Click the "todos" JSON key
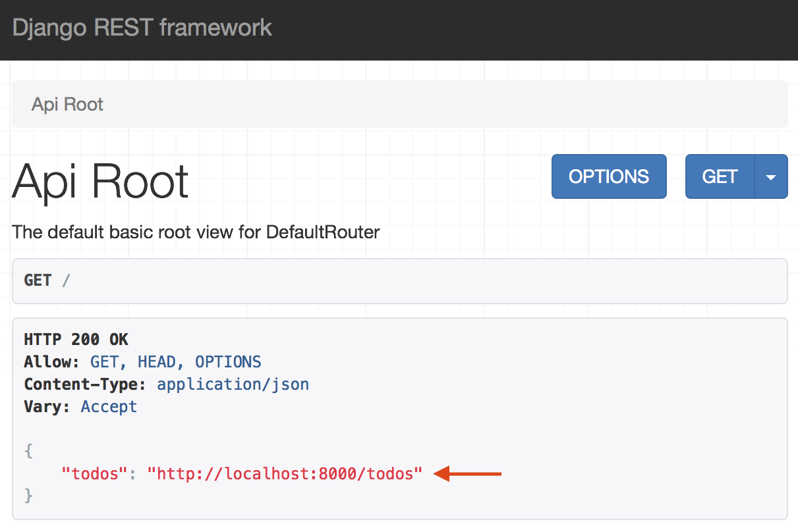This screenshot has height=532, width=798. click(x=93, y=473)
